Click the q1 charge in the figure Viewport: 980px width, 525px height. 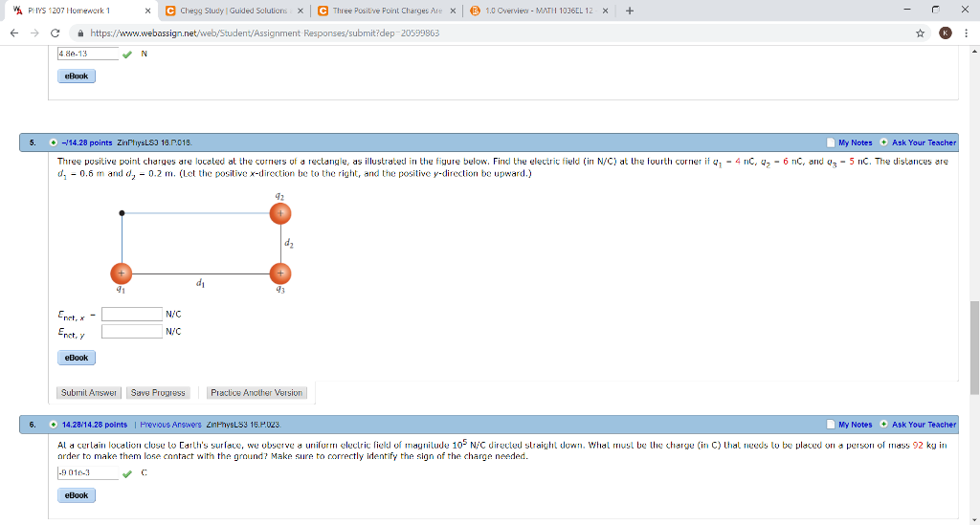point(122,273)
